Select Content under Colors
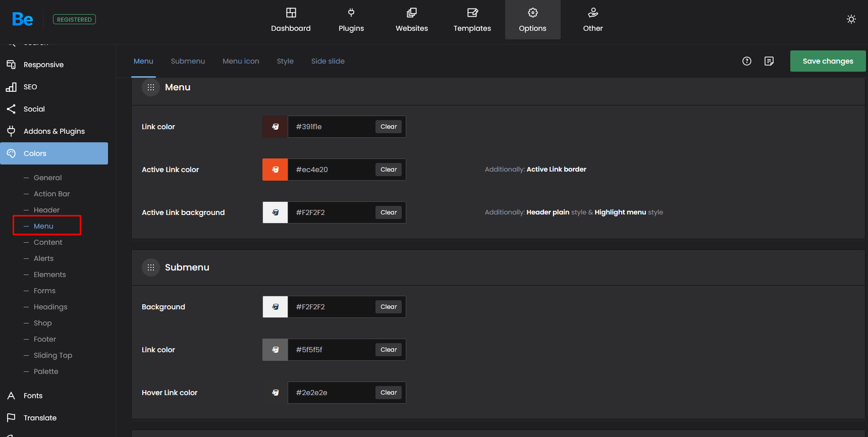The width and height of the screenshot is (868, 437). (x=48, y=242)
